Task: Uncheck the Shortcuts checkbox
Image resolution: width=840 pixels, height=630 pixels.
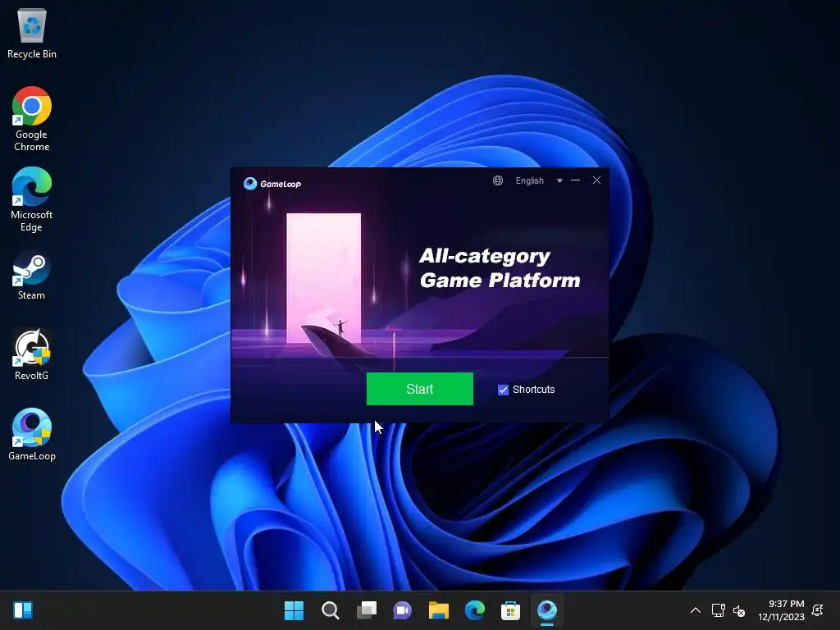Action: pyautogui.click(x=503, y=390)
